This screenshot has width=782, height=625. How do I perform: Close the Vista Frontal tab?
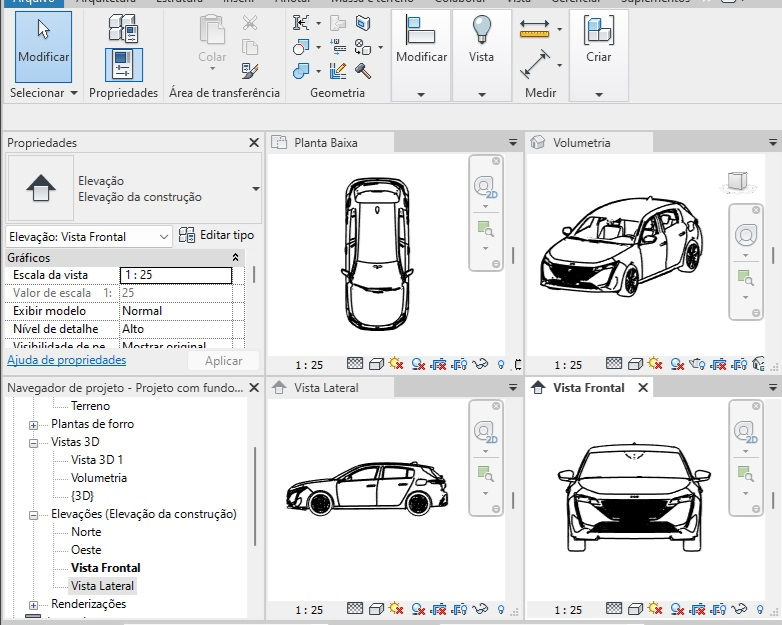point(643,388)
